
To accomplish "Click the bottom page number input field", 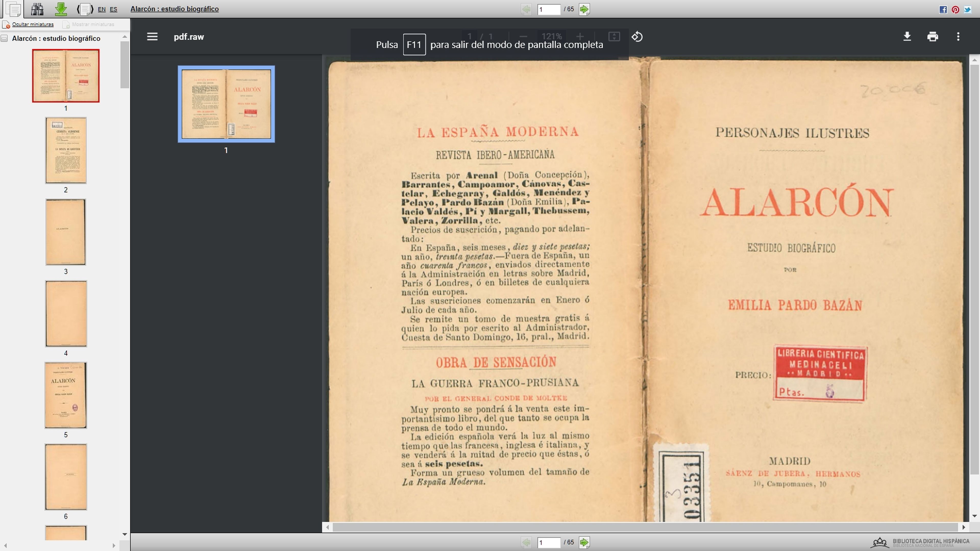I will pos(549,542).
